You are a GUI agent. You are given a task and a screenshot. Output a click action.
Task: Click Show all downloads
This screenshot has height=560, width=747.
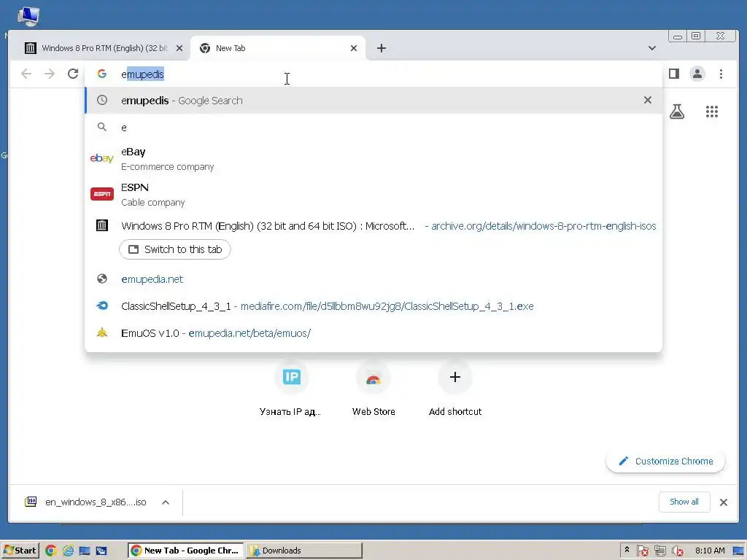coord(684,502)
